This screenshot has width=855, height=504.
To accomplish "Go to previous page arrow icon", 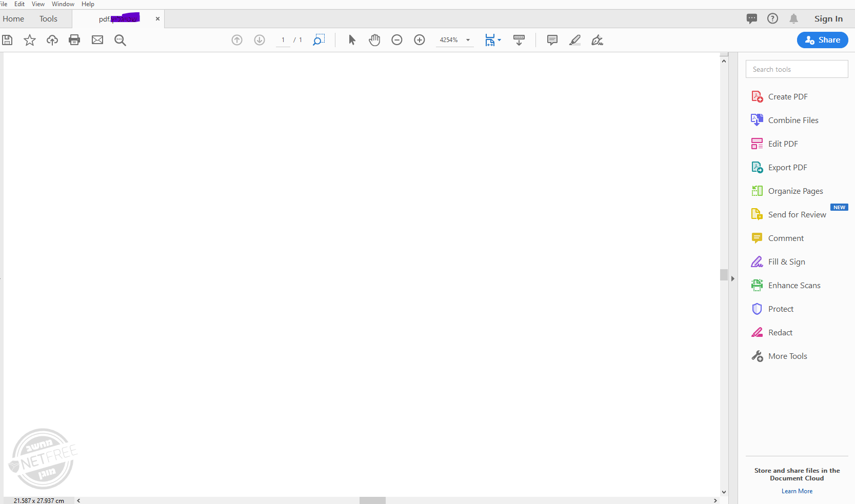I will click(x=237, y=40).
